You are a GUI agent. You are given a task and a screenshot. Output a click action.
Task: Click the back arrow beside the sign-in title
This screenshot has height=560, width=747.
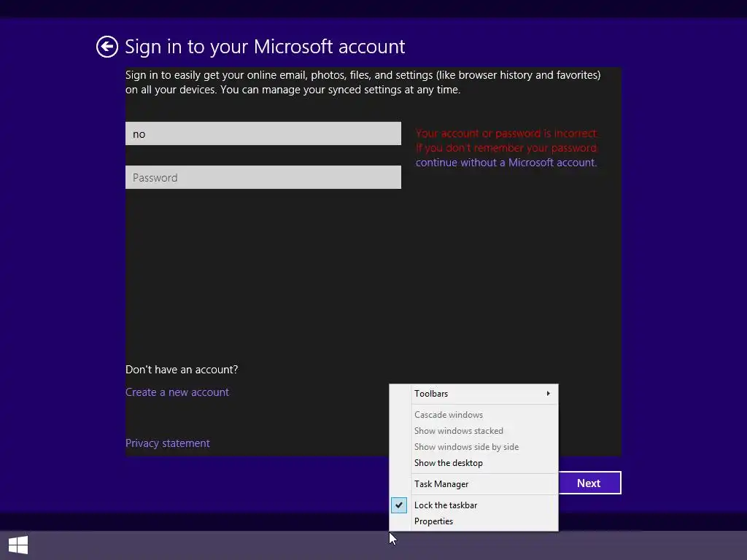point(107,47)
